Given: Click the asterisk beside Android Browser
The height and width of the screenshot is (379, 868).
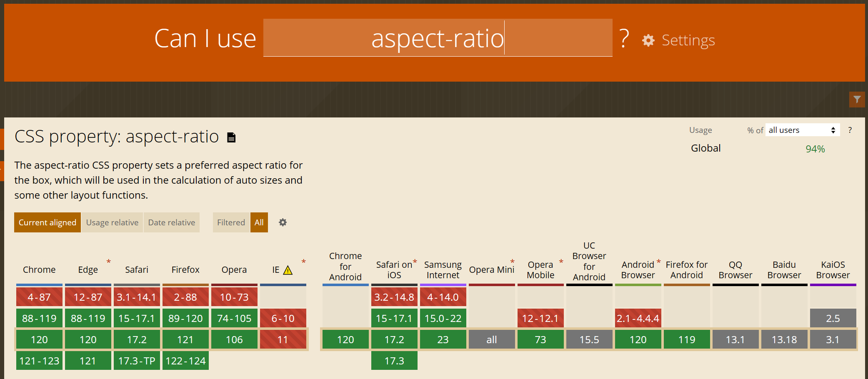Looking at the screenshot, I should tap(659, 262).
